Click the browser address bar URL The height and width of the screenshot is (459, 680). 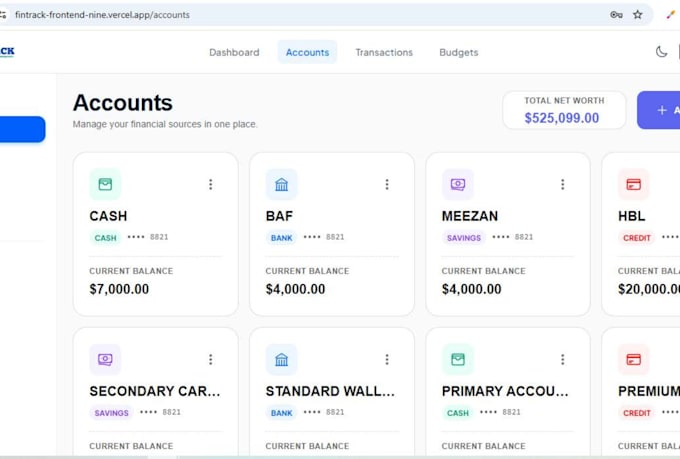(102, 15)
